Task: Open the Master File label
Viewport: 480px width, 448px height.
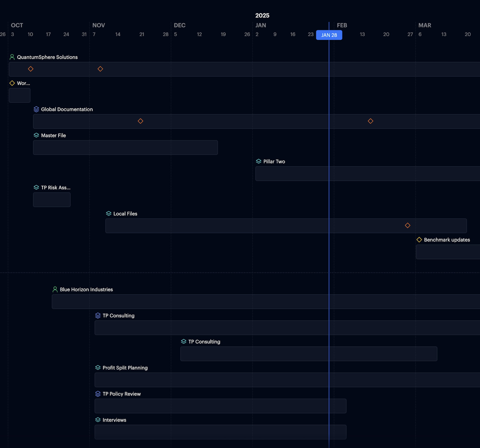Action: [x=53, y=135]
